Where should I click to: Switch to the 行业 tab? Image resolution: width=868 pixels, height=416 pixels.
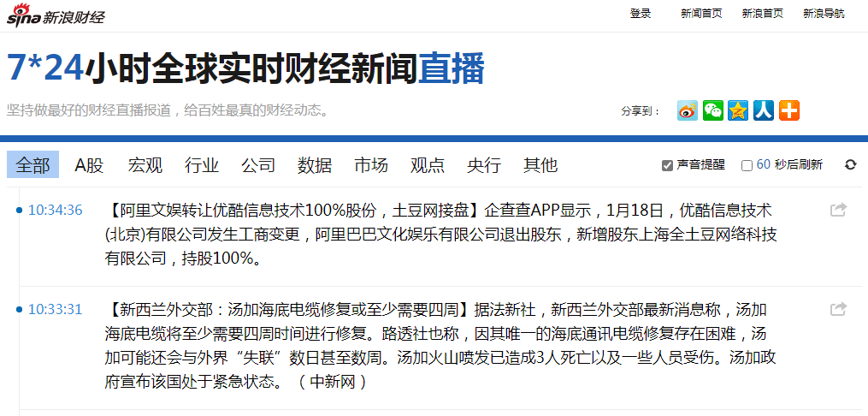[x=202, y=164]
